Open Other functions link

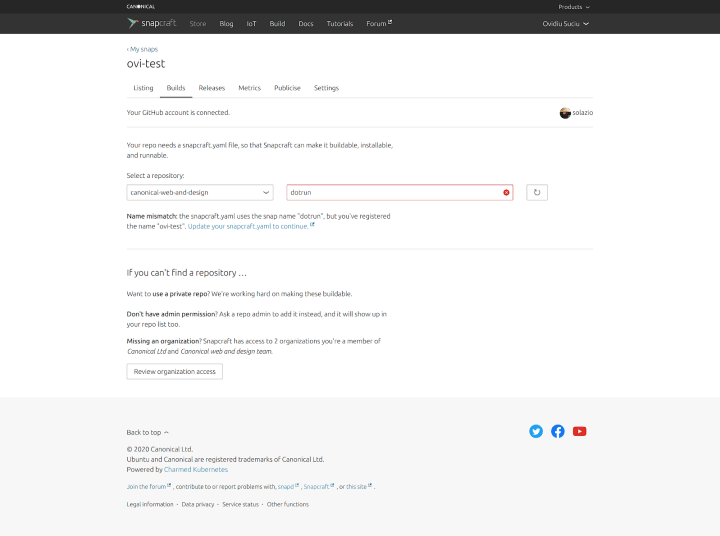(288, 504)
